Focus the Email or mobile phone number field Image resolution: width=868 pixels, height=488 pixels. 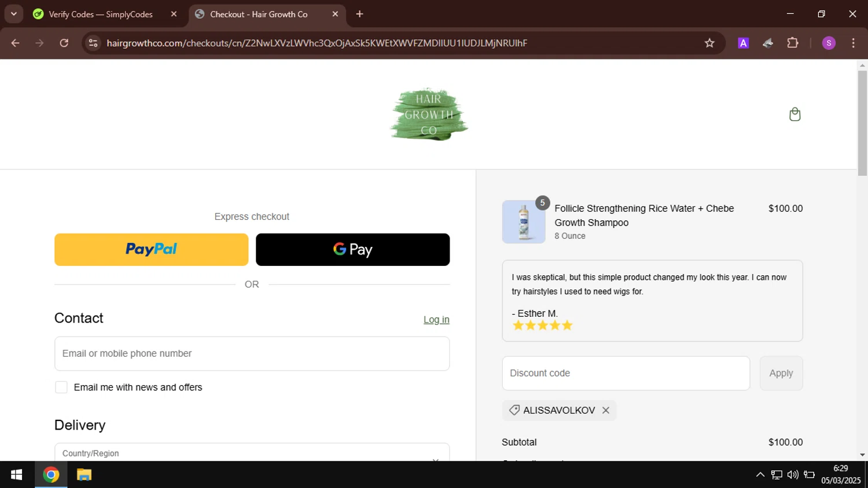tap(252, 353)
